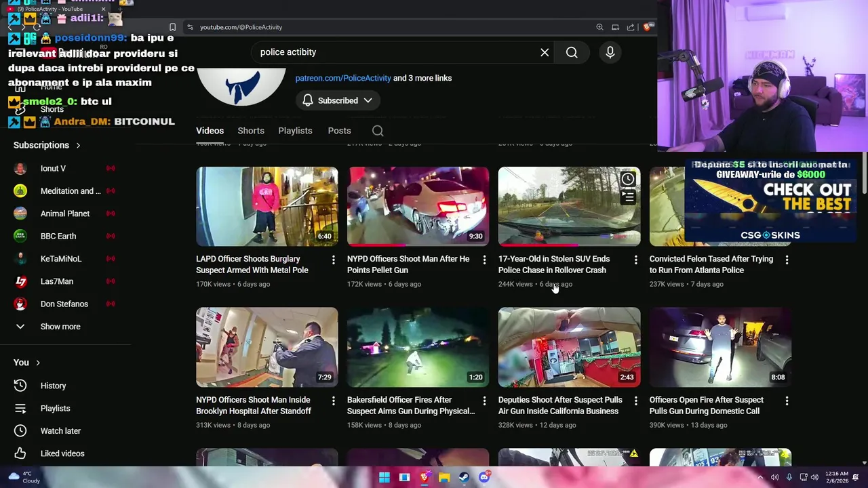Click Show more under subscriptions
The height and width of the screenshot is (488, 868).
click(x=60, y=327)
